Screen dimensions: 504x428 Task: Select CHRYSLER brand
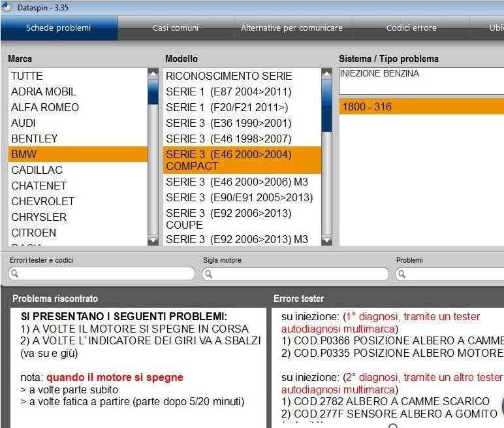pos(78,217)
